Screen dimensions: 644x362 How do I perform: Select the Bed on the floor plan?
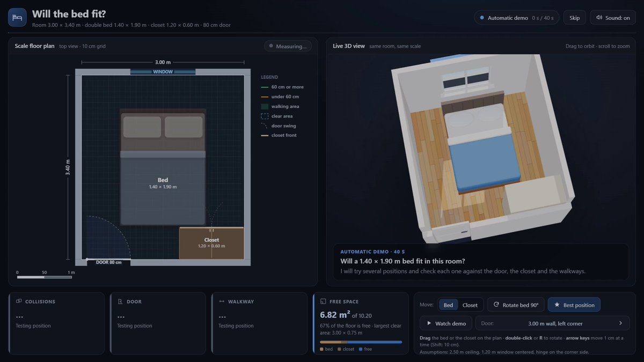[163, 167]
